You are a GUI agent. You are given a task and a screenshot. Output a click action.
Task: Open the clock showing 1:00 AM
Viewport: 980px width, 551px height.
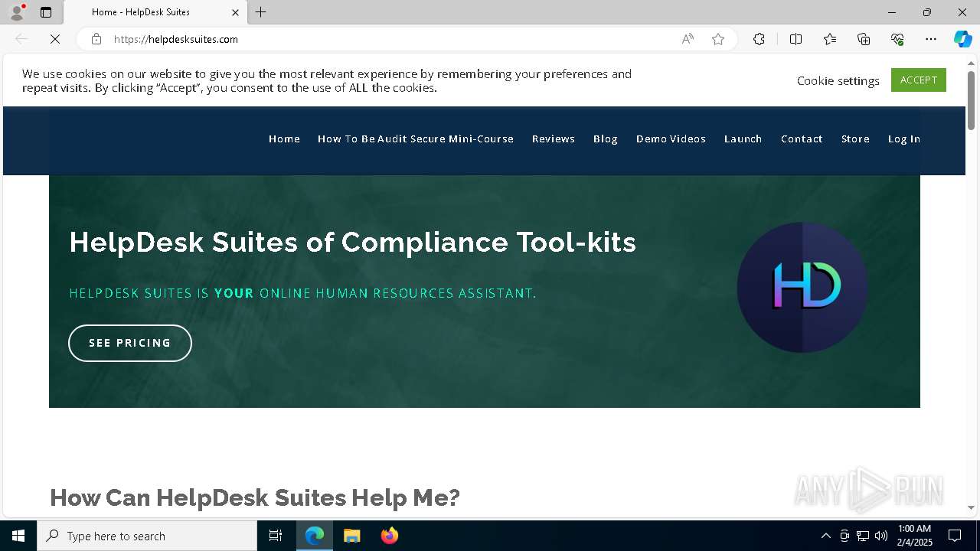[x=914, y=536]
